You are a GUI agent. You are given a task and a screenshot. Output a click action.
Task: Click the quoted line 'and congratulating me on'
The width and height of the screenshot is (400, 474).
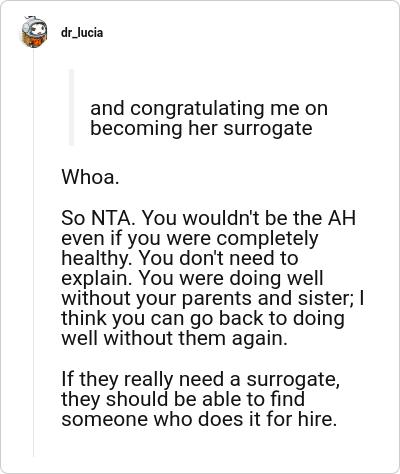coord(209,108)
